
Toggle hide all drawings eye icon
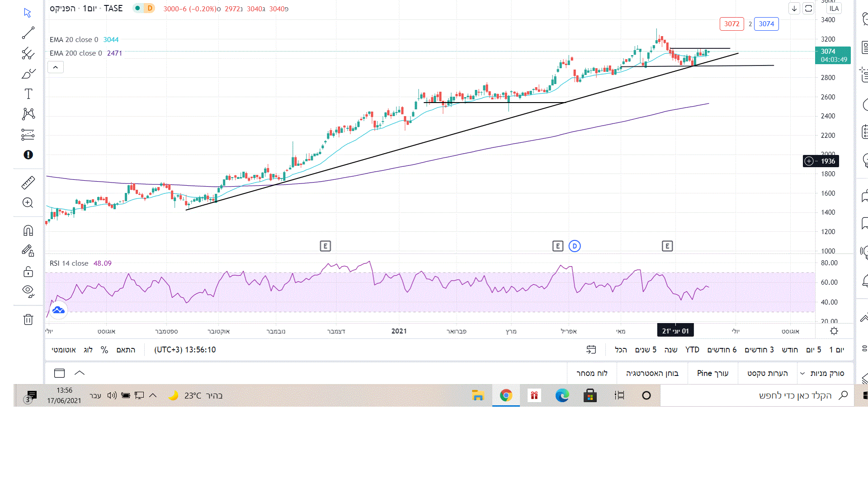(x=28, y=291)
